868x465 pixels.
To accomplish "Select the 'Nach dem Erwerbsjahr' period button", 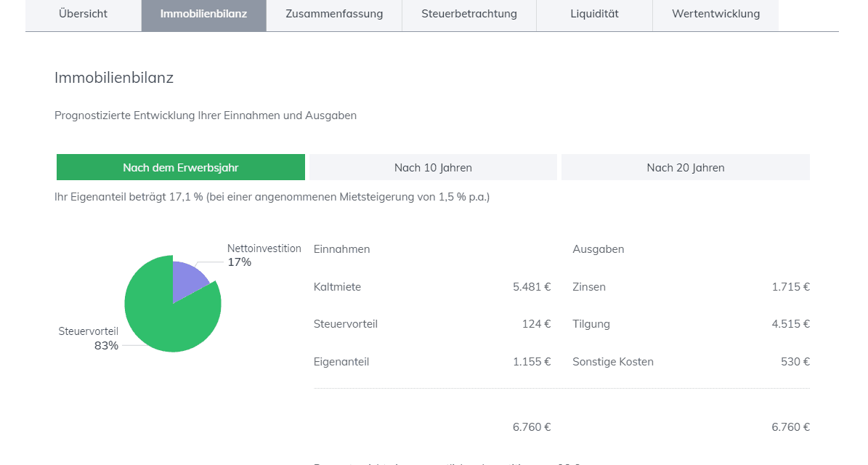I will click(x=181, y=167).
